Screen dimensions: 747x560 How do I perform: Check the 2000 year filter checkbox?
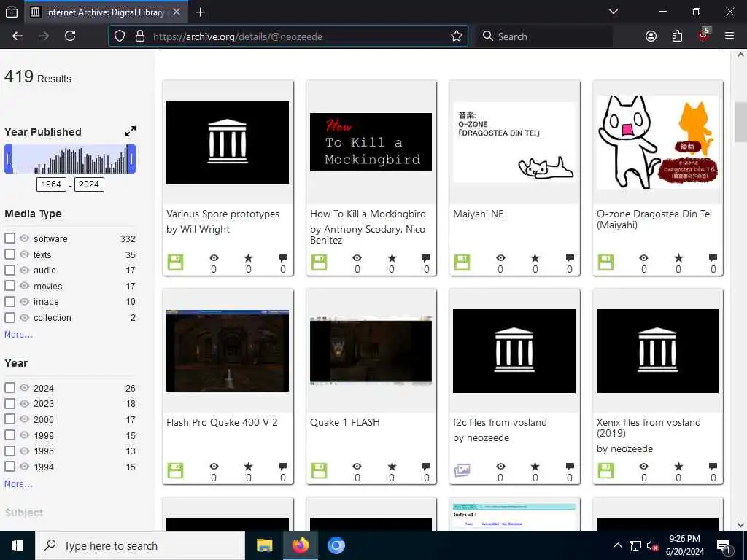(x=9, y=419)
